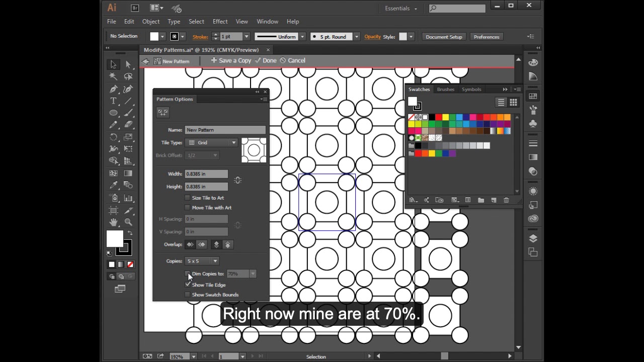
Task: Enable Move Tile with Art
Action: 188,208
